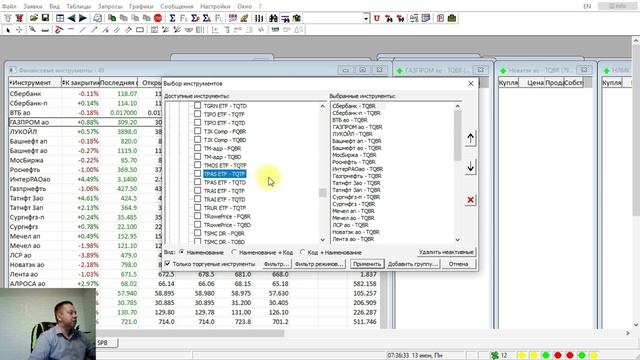The height and width of the screenshot is (360, 640).
Task: Open the Настройки menu
Action: click(x=215, y=6)
